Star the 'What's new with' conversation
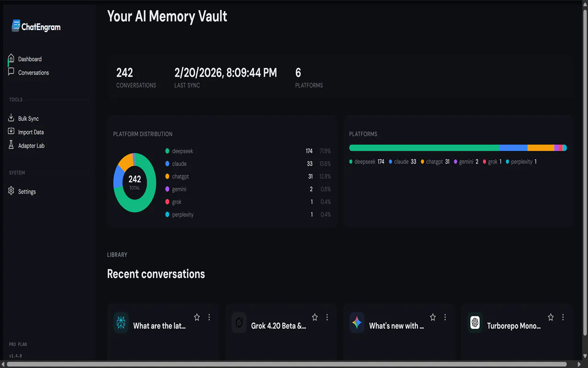This screenshot has width=588, height=368. click(x=433, y=317)
